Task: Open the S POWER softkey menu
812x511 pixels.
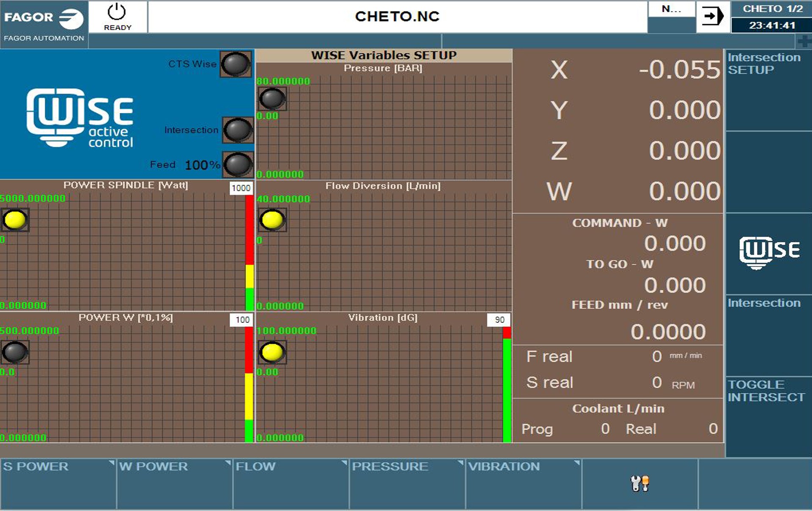Action: [x=58, y=484]
